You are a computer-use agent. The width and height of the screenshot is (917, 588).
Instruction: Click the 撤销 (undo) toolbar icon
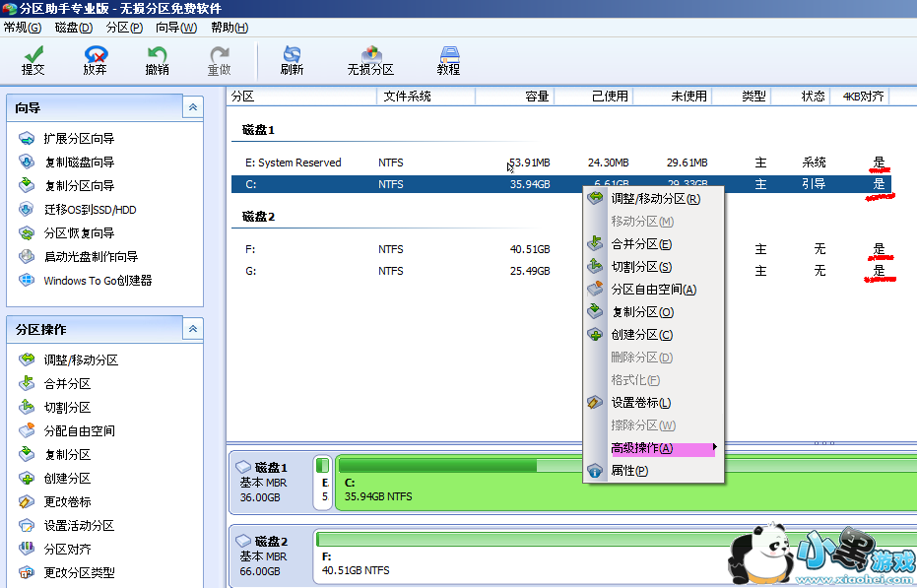point(157,61)
